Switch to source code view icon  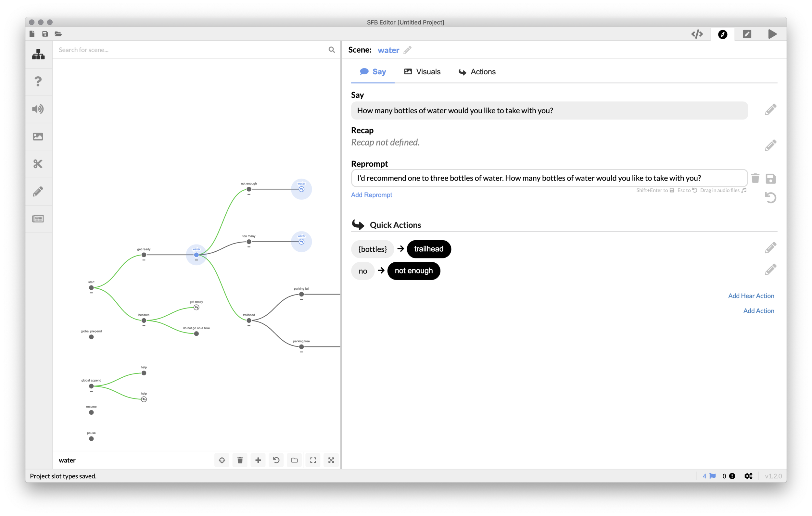(x=697, y=34)
